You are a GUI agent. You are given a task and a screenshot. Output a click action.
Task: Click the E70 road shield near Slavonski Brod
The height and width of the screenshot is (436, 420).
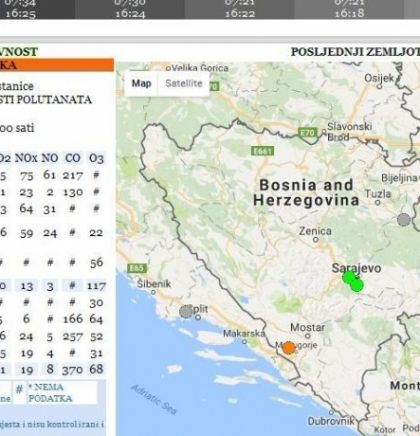pos(307,133)
